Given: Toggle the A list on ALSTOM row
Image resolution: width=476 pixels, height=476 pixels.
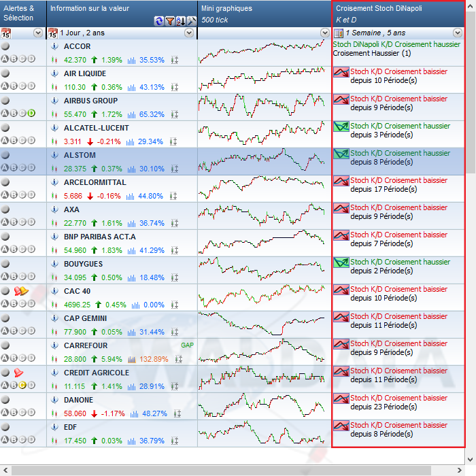Looking at the screenshot, I should [5, 167].
